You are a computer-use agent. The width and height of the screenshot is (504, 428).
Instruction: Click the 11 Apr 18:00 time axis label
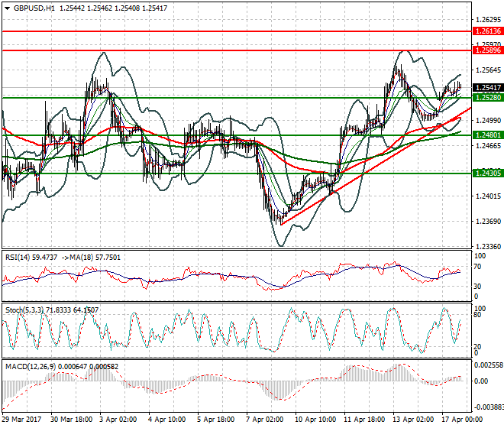click(x=364, y=420)
